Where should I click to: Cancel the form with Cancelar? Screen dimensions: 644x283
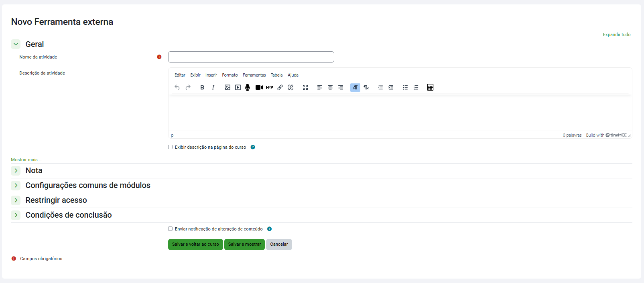point(279,245)
